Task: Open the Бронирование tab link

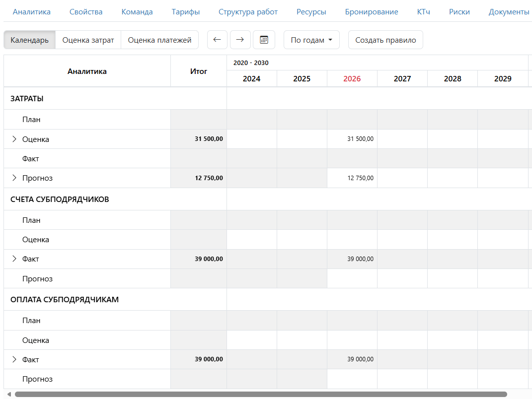Action: [x=372, y=12]
